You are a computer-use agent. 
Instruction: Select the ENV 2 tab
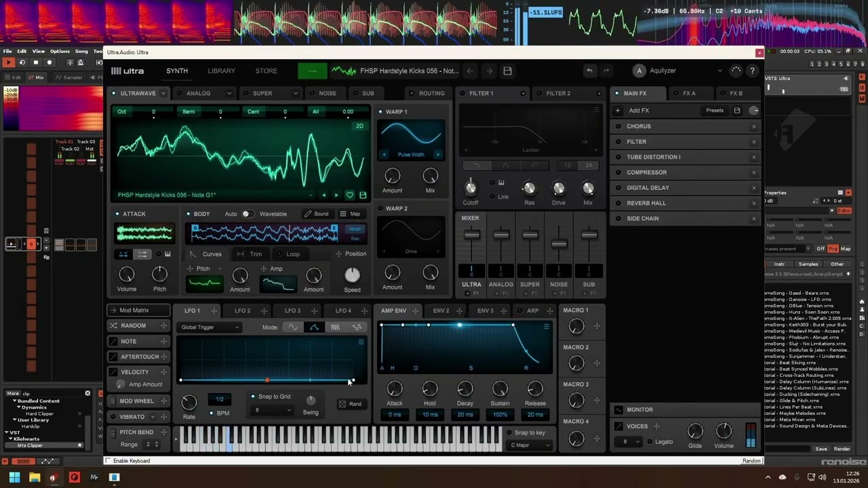pos(441,311)
